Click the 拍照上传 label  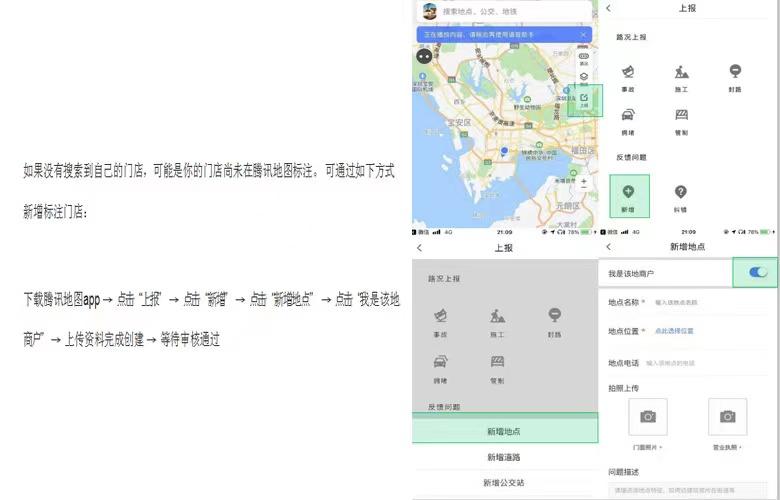pos(623,388)
